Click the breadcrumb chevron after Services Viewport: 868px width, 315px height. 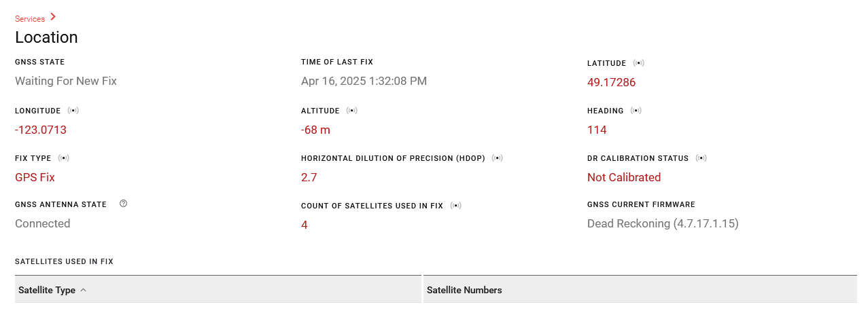point(53,17)
